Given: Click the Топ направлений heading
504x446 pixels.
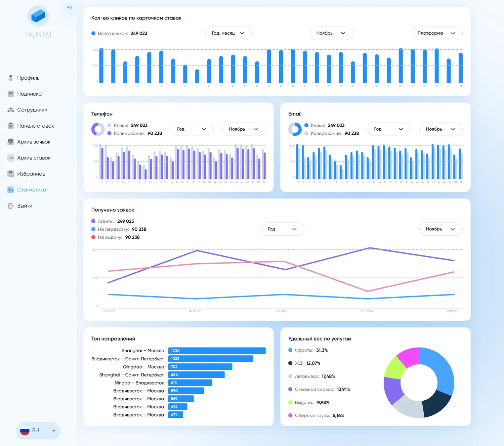Looking at the screenshot, I should pos(113,339).
